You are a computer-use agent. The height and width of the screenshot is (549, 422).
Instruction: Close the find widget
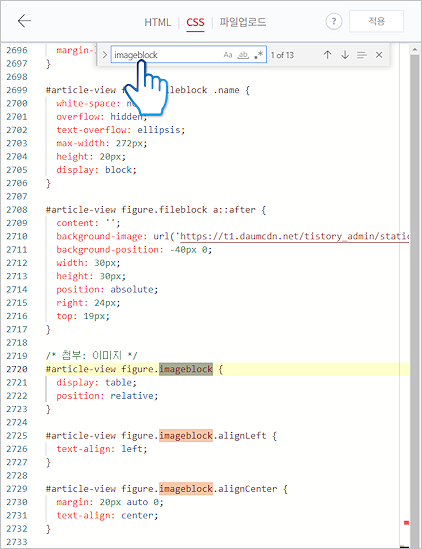tap(379, 55)
